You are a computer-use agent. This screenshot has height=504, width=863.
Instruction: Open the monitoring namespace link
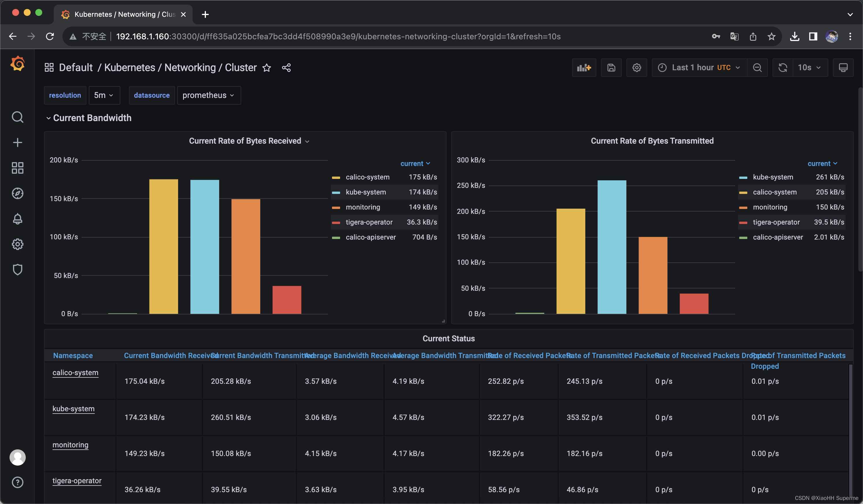[x=70, y=445]
